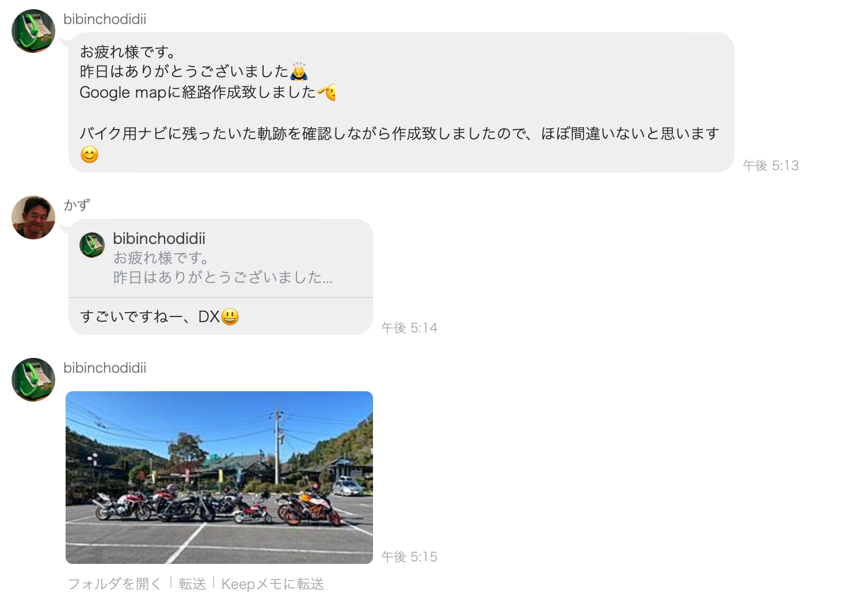Open かず's profile photo avatar

(x=33, y=217)
